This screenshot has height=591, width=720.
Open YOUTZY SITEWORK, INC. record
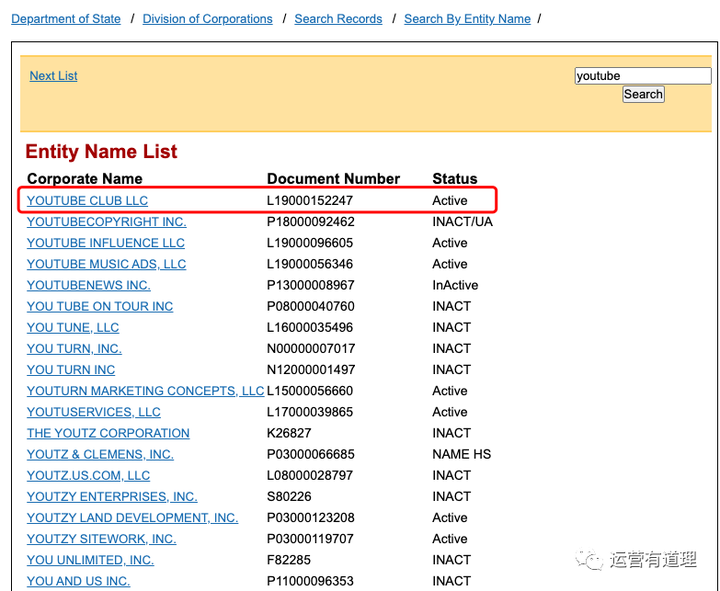[x=101, y=539]
